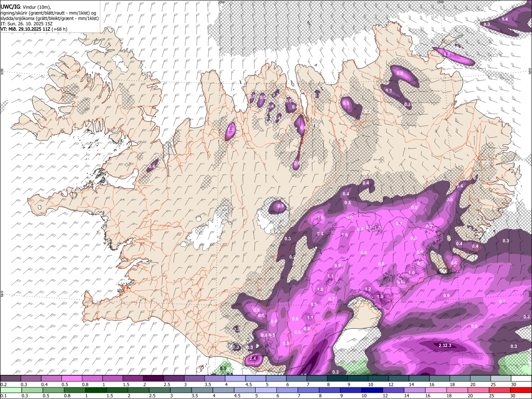This screenshot has width=532, height=399.
Task: Click the '0.2' legend tick label
Action: pos(3,384)
